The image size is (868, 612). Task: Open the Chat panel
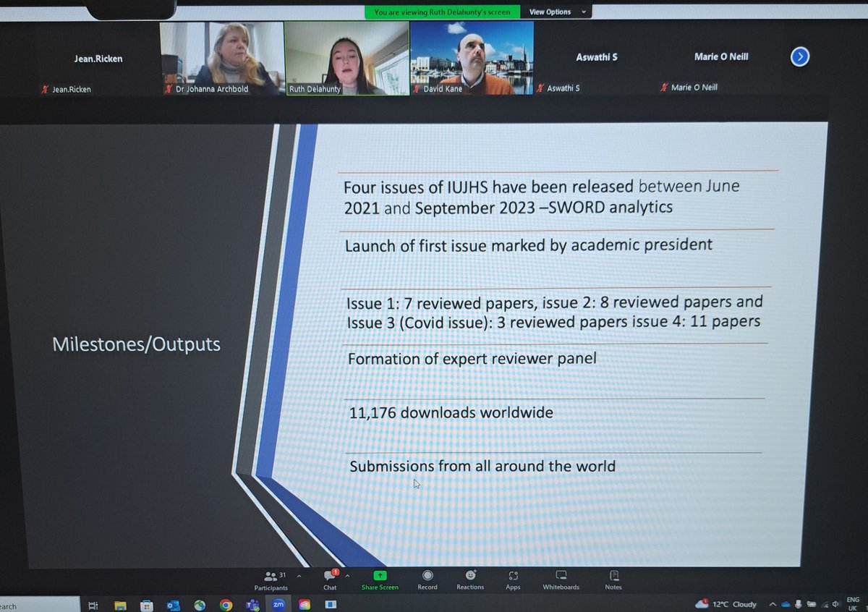tap(330, 579)
